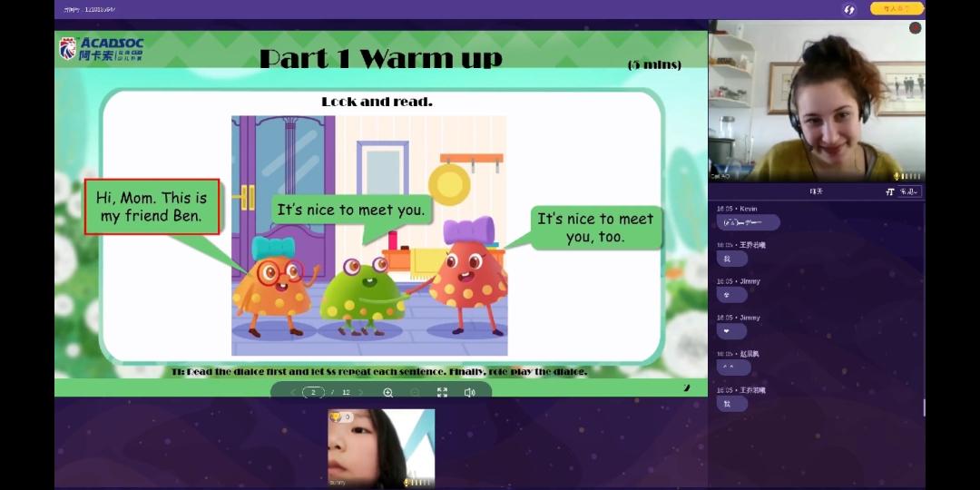Click the Acadsoc logo on the slide
This screenshot has height=490, width=980.
[102, 49]
